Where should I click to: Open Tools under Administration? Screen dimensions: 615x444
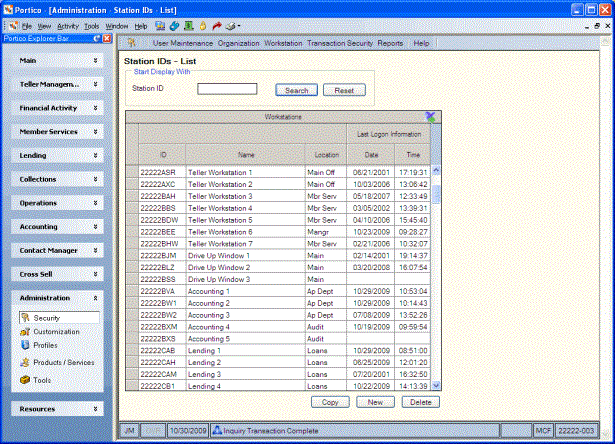pos(36,380)
